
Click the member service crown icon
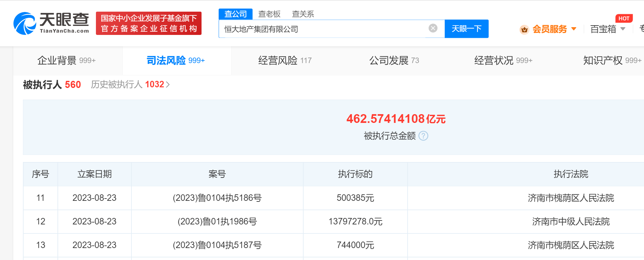(x=524, y=29)
